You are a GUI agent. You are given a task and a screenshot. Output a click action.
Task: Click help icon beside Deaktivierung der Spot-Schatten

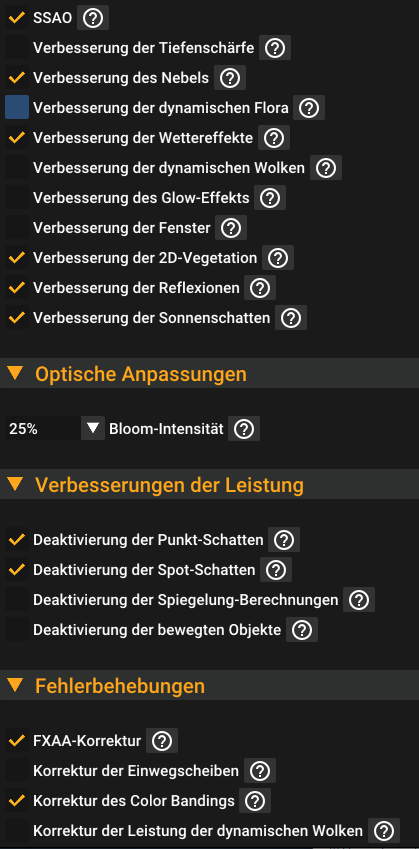[276, 570]
